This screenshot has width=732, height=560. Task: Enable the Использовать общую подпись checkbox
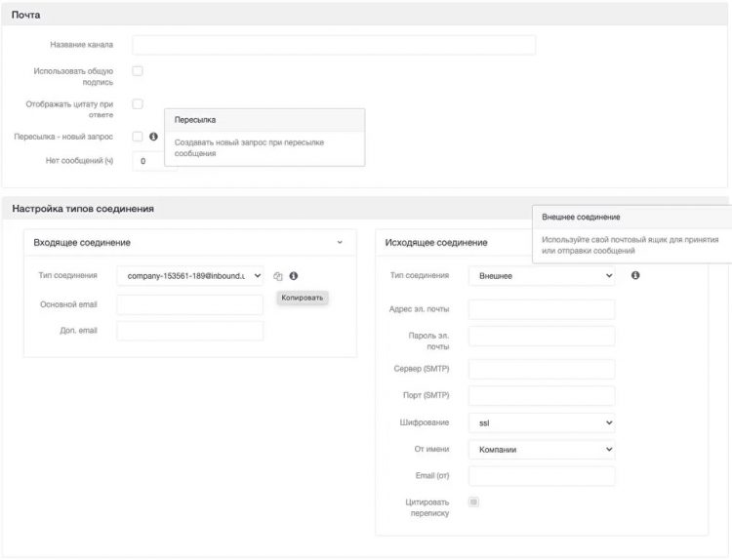click(138, 71)
